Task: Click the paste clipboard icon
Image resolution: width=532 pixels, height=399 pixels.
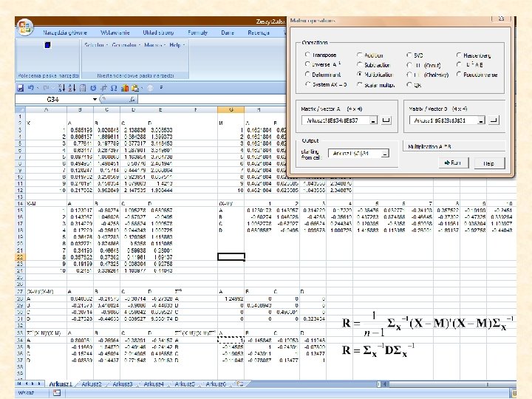Action: (x=135, y=88)
